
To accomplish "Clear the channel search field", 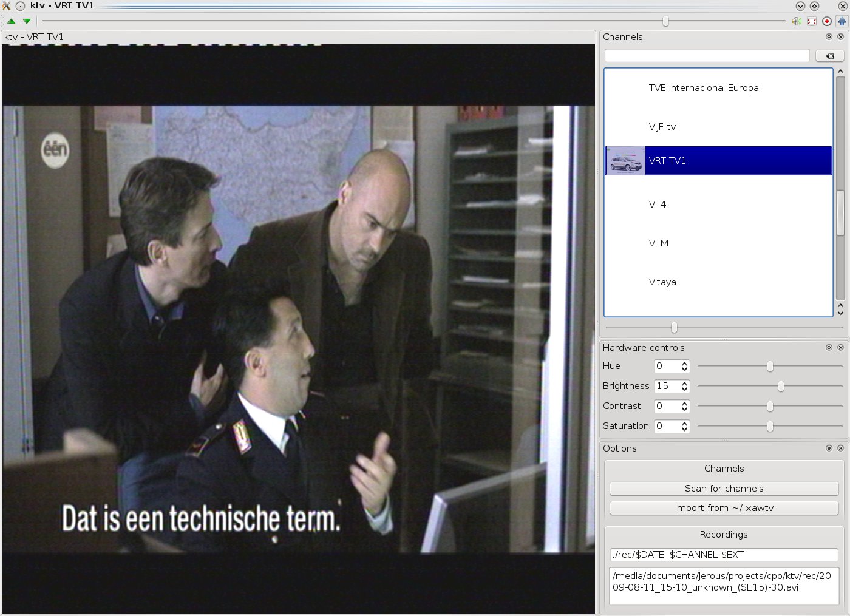I will (830, 56).
